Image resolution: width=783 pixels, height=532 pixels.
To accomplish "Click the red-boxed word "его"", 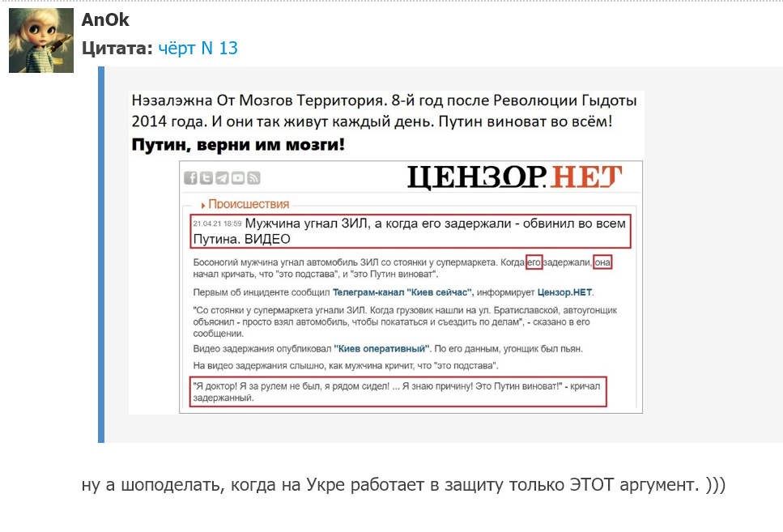I will [534, 262].
